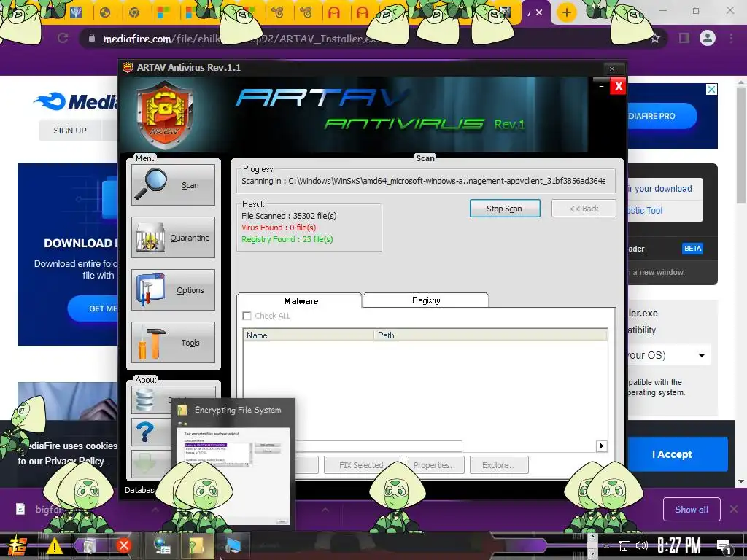Click the ARTAV banner minimize dash
This screenshot has height=560, width=747.
pos(601,86)
